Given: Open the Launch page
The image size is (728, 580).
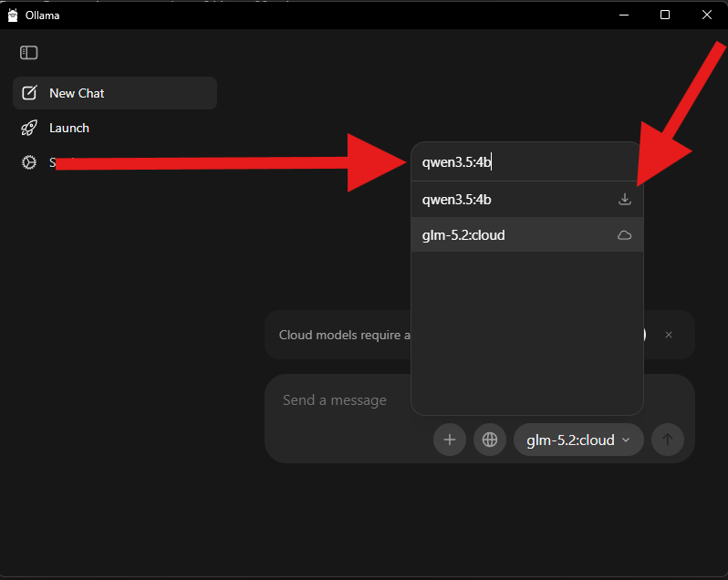Looking at the screenshot, I should pyautogui.click(x=115, y=128).
